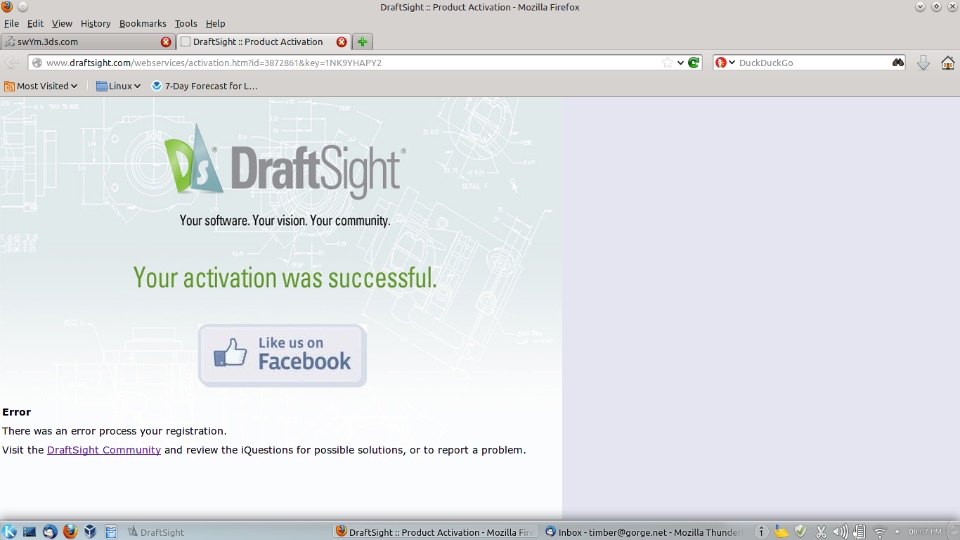Click the Like us on Facebook button
Screen dimensions: 960x540
tap(282, 355)
